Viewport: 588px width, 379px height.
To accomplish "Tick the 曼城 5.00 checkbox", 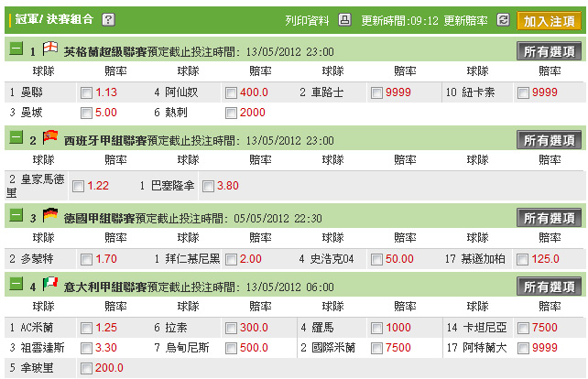I will (x=86, y=113).
